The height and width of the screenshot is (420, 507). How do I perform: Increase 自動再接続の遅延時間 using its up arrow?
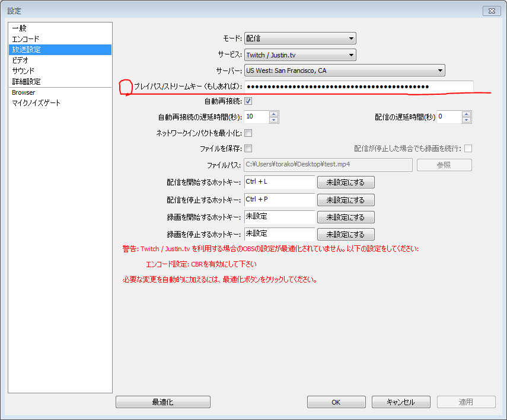click(x=275, y=114)
